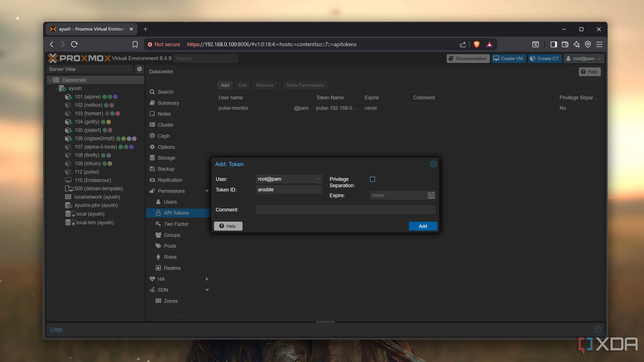This screenshot has width=644, height=362.
Task: Enable the Privilege Separation checkbox
Action: 372,179
